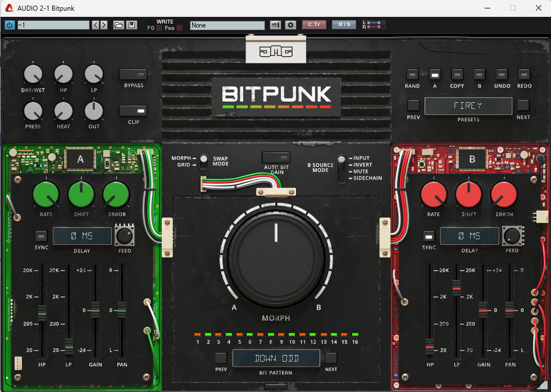Screen dimensions: 551x392
Task: Click the bit pattern PREV button
Action: [221, 358]
